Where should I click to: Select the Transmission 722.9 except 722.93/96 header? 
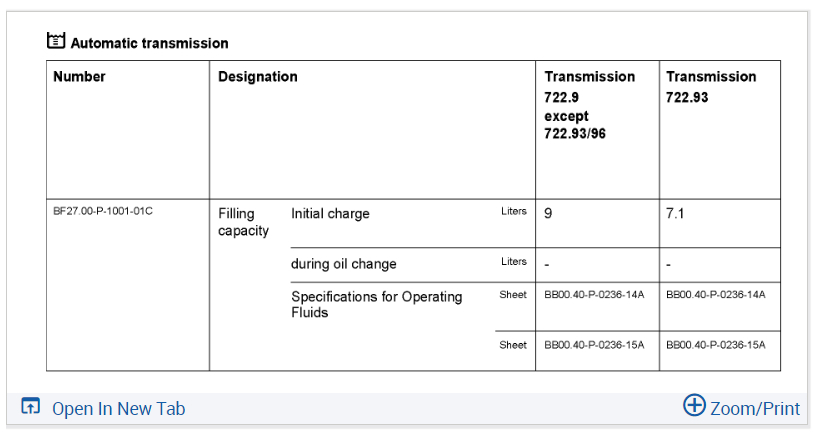coord(589,105)
